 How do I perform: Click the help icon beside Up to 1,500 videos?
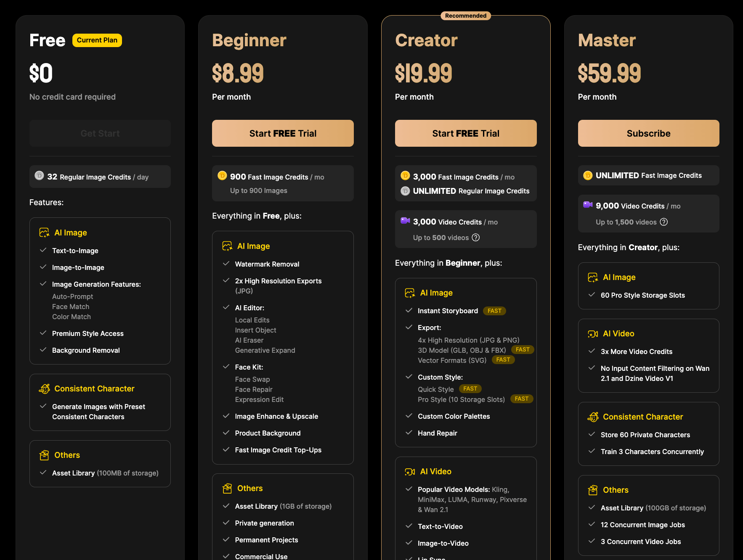point(663,222)
